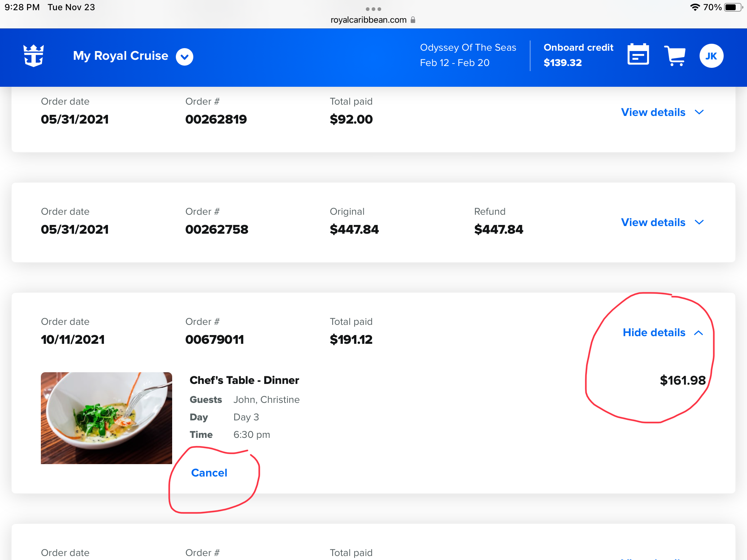The image size is (747, 560).
Task: Click the guests John, Christine text
Action: [266, 400]
